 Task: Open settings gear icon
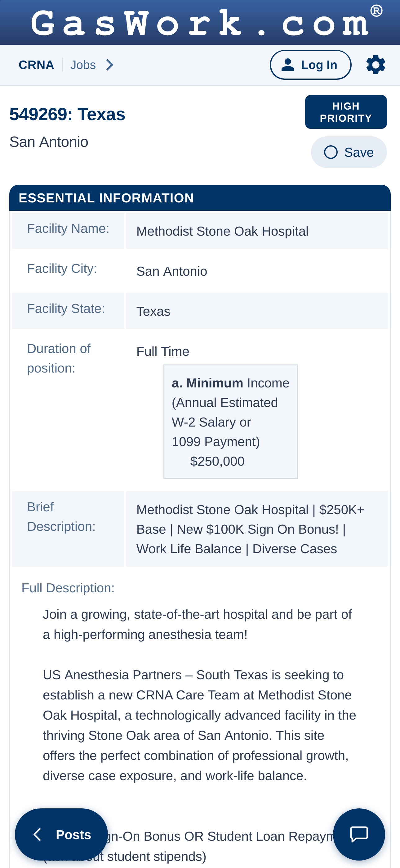pos(376,65)
